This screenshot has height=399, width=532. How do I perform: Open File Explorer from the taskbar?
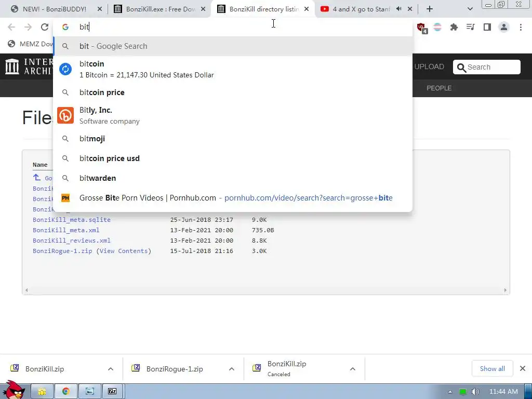coord(42,392)
